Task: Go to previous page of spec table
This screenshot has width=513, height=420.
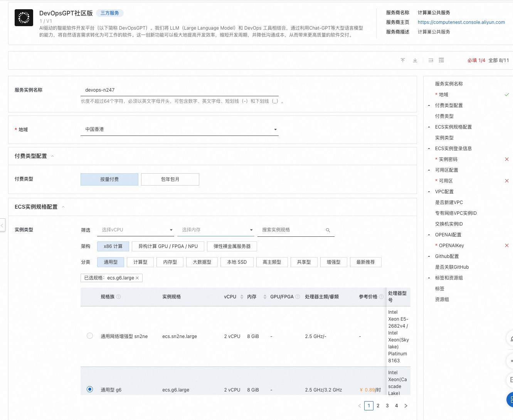Action: click(x=359, y=406)
